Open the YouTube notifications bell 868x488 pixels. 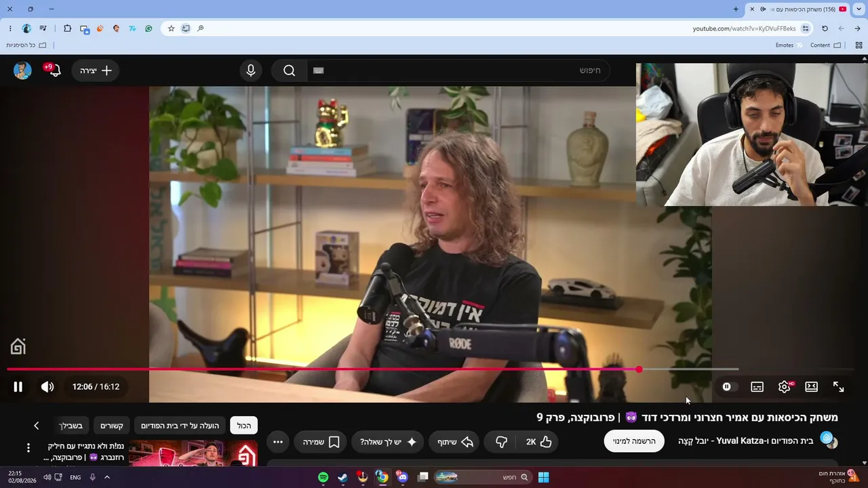tap(53, 70)
